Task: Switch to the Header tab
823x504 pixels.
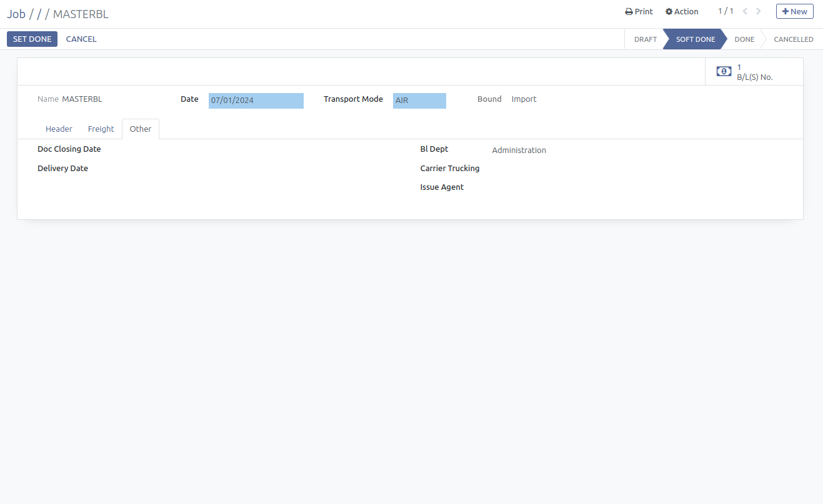Action: click(x=59, y=129)
